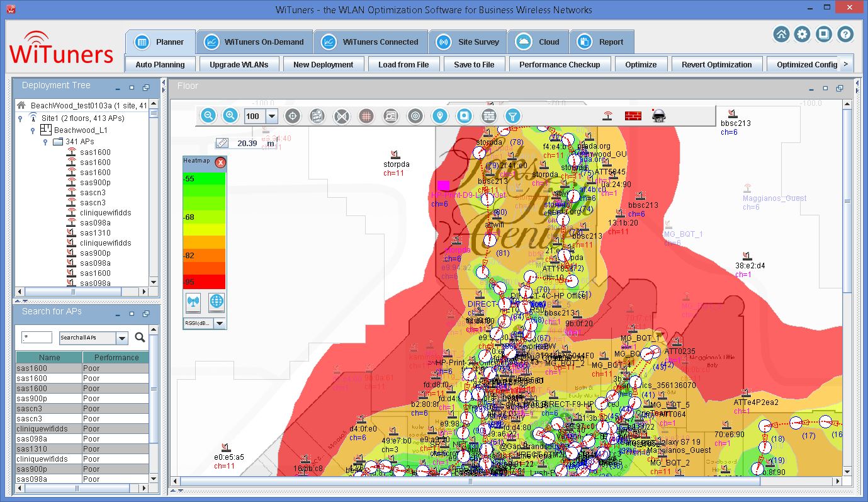Viewport: 868px width, 502px height.
Task: Click the globe icon in Heatmap legend
Action: (x=217, y=302)
